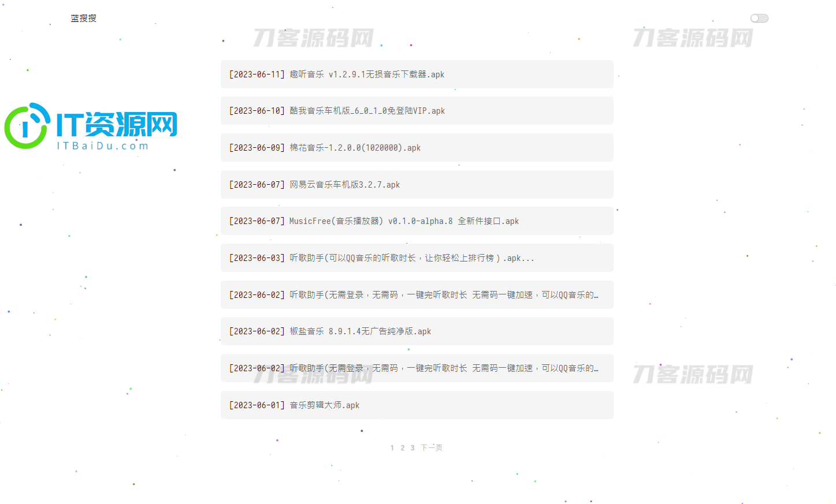836x504 pixels.
Task: Toggle the switch in the top-right corner
Action: pos(759,18)
